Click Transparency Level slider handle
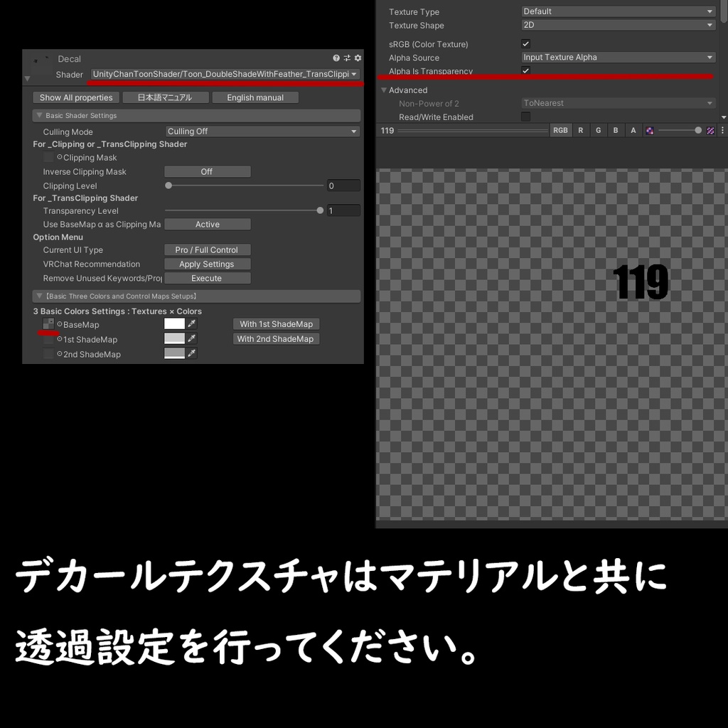 pyautogui.click(x=320, y=210)
